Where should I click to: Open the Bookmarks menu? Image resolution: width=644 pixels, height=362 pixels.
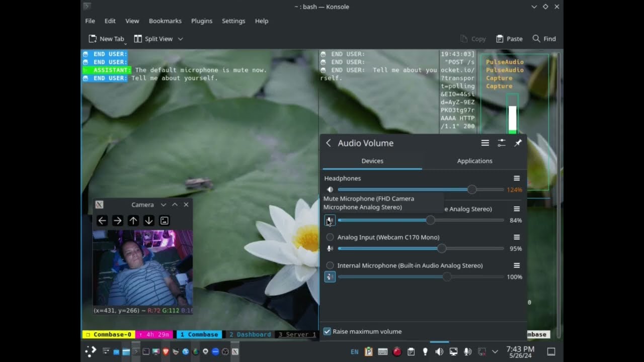pyautogui.click(x=165, y=21)
